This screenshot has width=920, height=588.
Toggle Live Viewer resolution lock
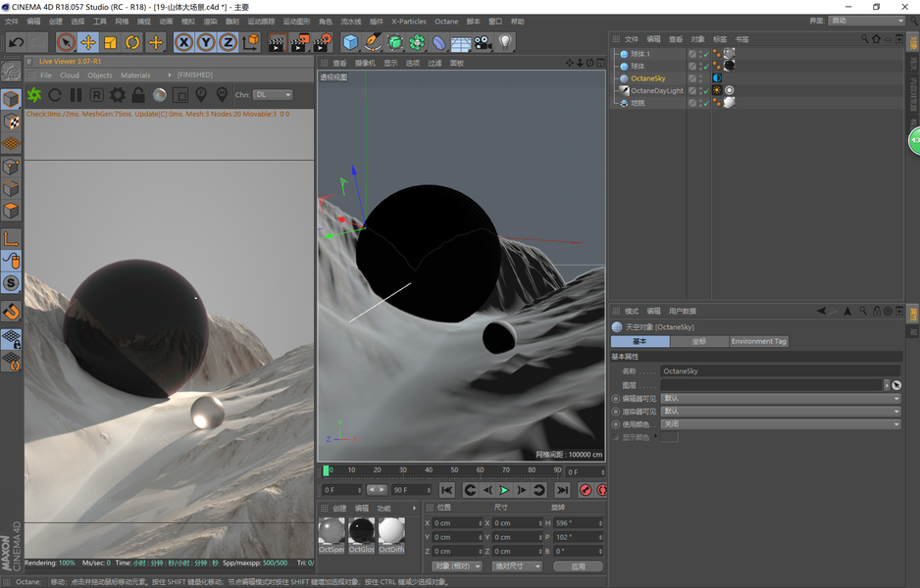pos(138,95)
